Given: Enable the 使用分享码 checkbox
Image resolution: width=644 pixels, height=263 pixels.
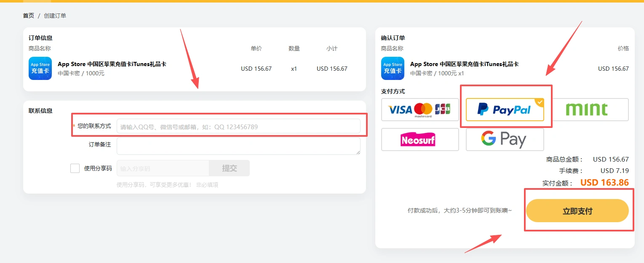Looking at the screenshot, I should click(75, 168).
